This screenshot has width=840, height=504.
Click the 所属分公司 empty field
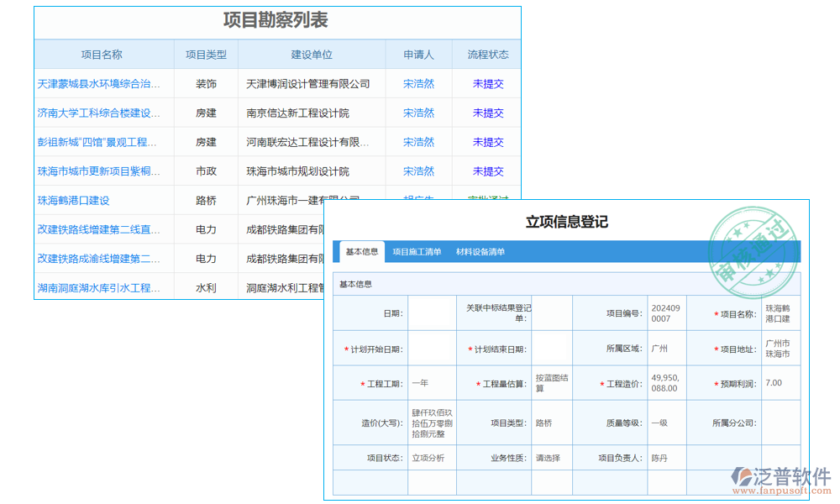(780, 423)
